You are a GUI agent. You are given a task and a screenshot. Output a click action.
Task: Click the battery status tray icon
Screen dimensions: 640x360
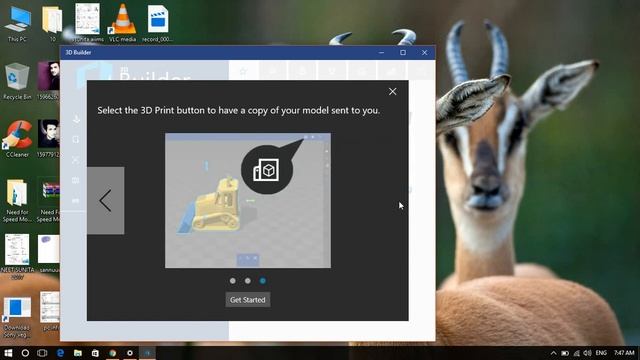tap(565, 353)
